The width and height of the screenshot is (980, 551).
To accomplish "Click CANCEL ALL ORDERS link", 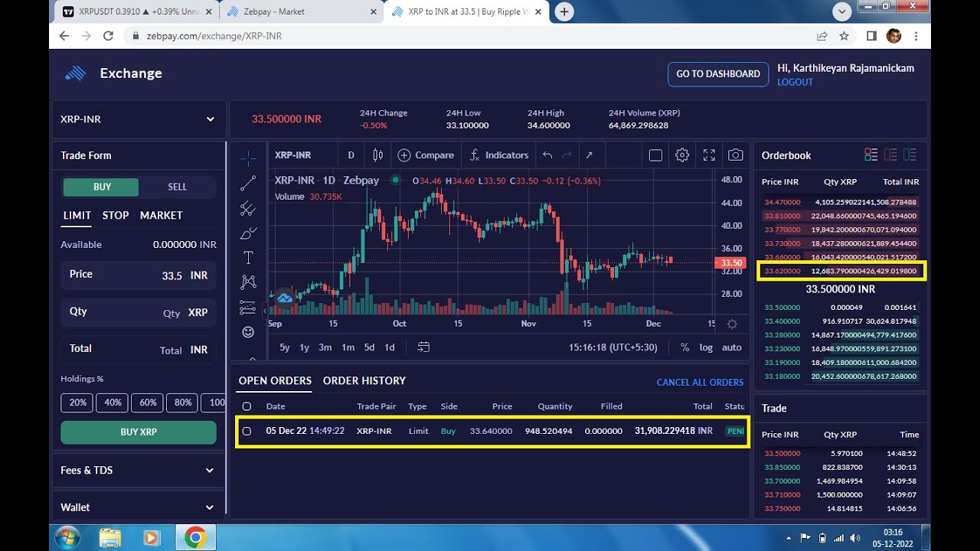I will pyautogui.click(x=700, y=383).
